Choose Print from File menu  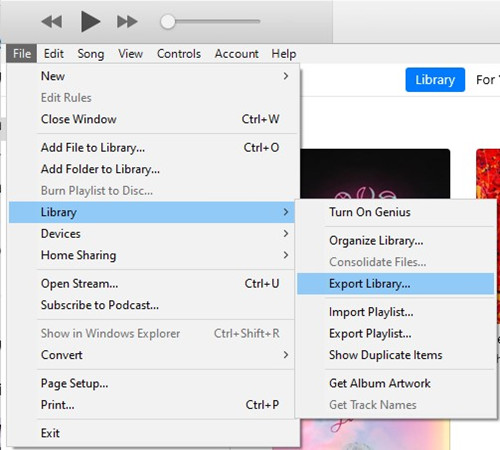(x=152, y=405)
